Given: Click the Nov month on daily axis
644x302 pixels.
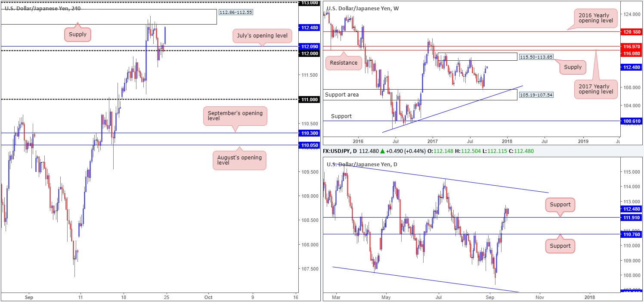Looking at the screenshot, I should point(540,297).
